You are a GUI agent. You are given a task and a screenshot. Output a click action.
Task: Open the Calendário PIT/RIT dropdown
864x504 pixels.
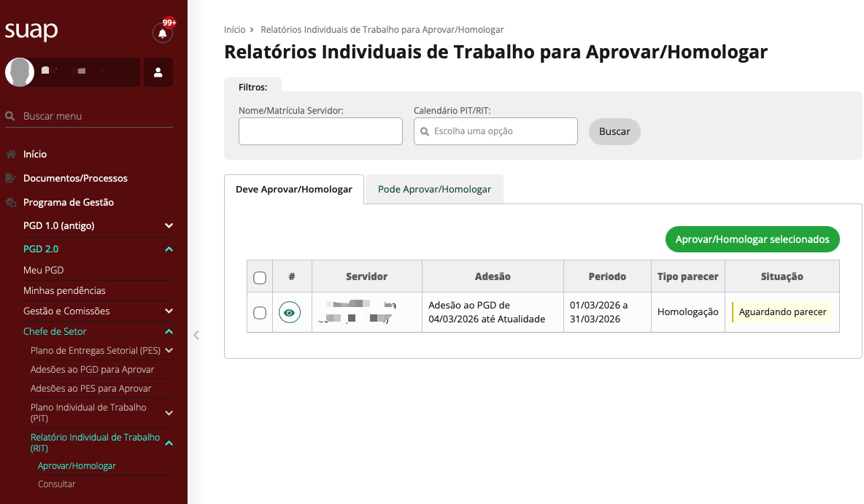coord(495,131)
